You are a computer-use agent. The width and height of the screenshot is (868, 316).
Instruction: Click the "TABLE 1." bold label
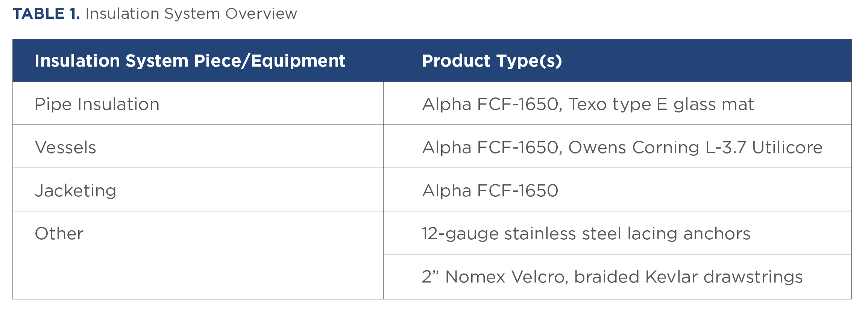coord(46,14)
